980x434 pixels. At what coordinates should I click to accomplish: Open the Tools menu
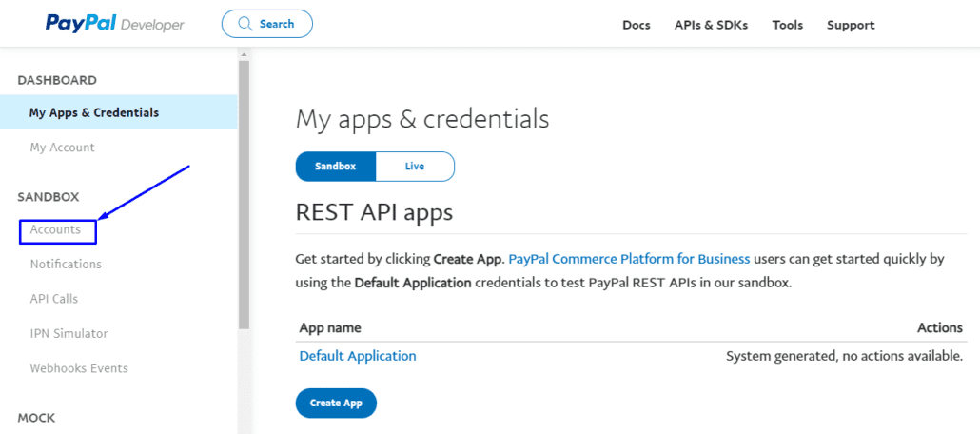pyautogui.click(x=788, y=25)
